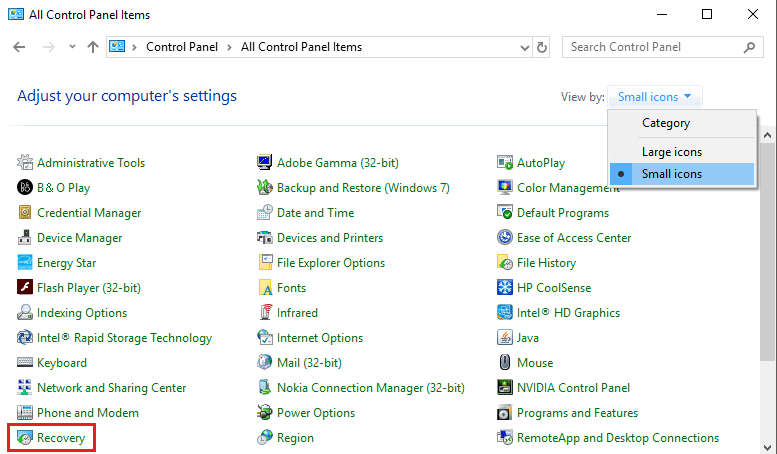Open the B&O Play icon

tap(25, 188)
